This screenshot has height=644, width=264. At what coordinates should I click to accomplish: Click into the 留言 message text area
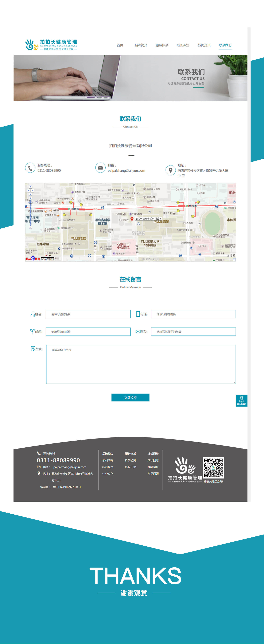tap(141, 364)
